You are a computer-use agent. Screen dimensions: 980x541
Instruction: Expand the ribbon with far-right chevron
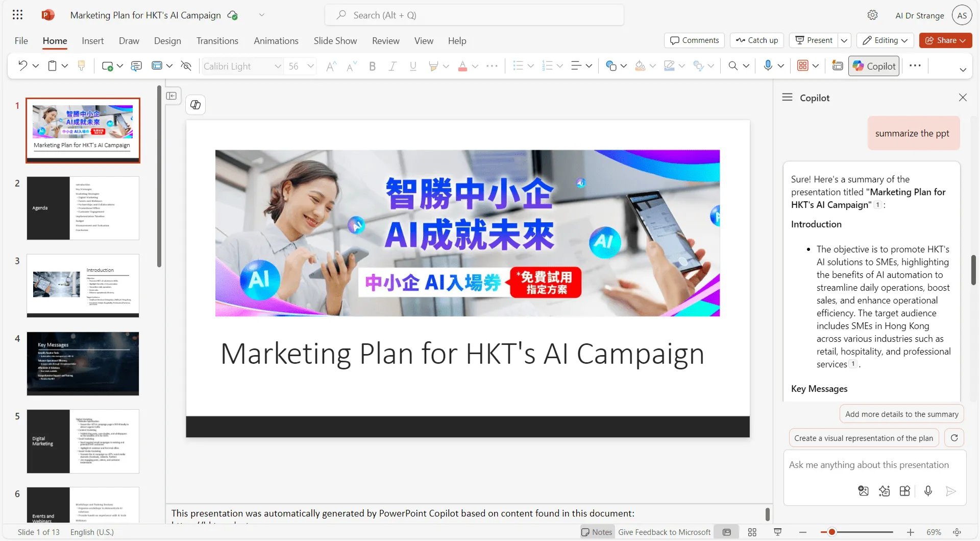963,69
